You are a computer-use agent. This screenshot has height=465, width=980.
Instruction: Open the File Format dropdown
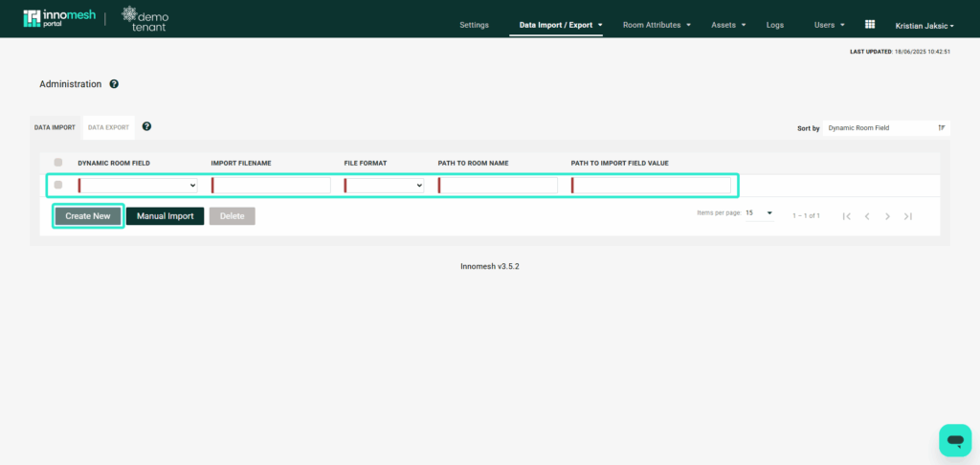pyautogui.click(x=384, y=186)
